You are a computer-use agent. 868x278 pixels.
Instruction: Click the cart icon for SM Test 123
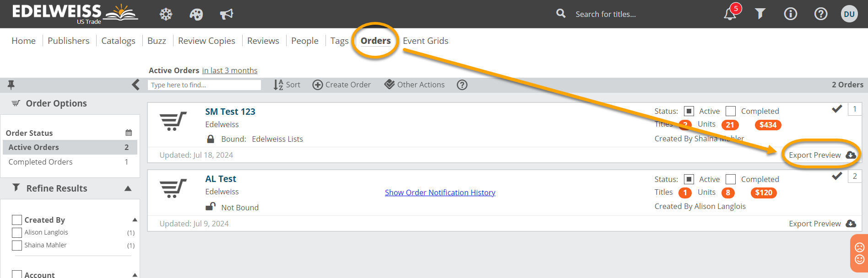[173, 121]
